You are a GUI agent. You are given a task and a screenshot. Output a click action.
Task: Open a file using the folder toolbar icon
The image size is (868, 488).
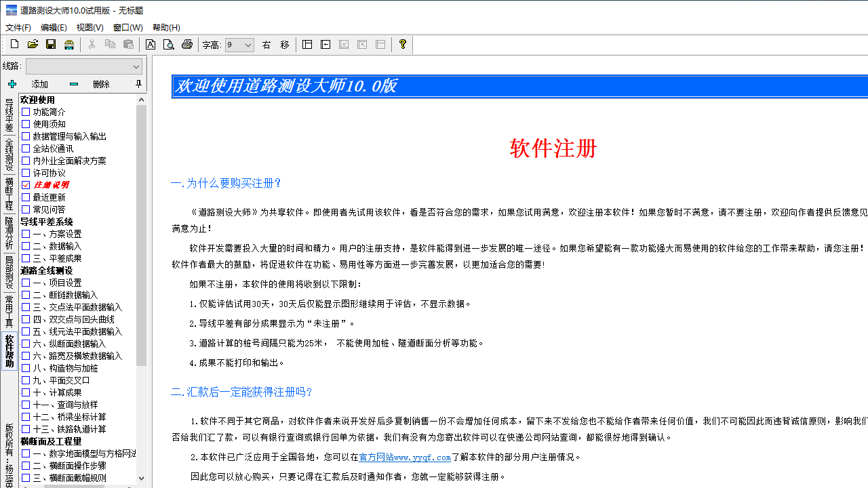click(32, 44)
